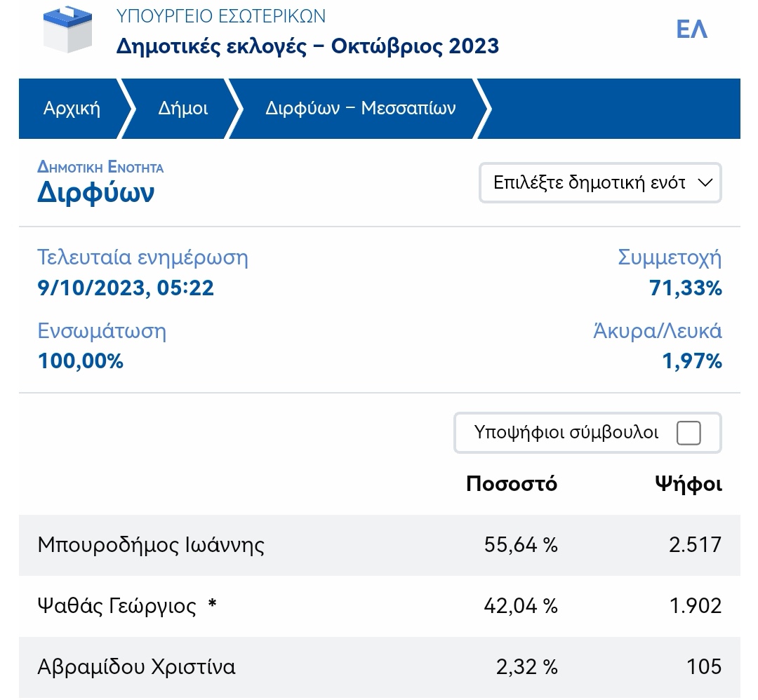Open the Δήμοι breadcrumb item
The height and width of the screenshot is (700, 758).
click(x=182, y=109)
